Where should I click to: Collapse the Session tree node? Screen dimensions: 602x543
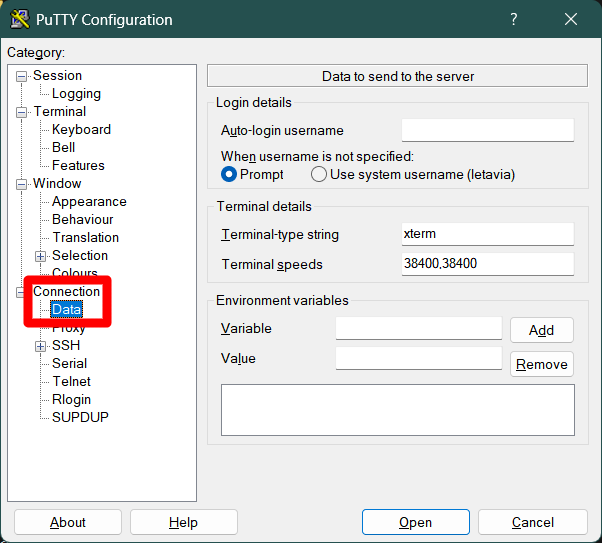21,77
